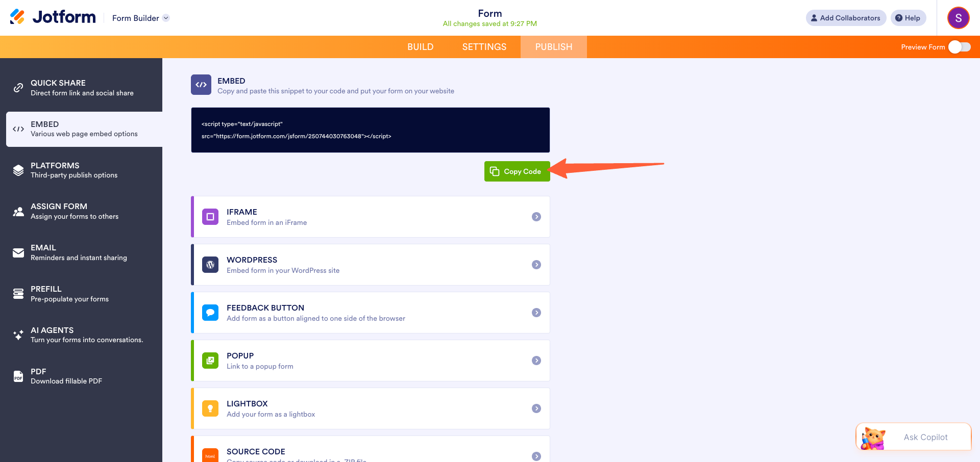
Task: Click the WordPress logo icon
Action: [210, 265]
